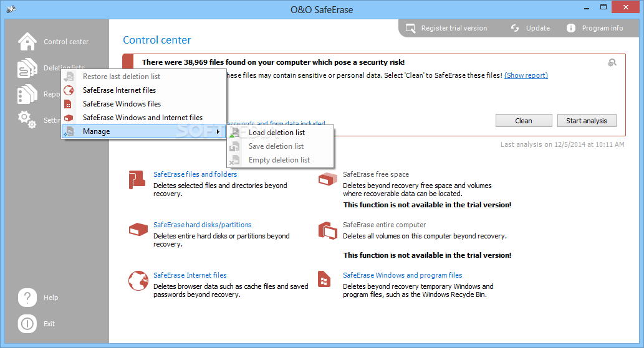Click the analysis icon in alert box corner
This screenshot has width=644, height=348.
tap(612, 62)
